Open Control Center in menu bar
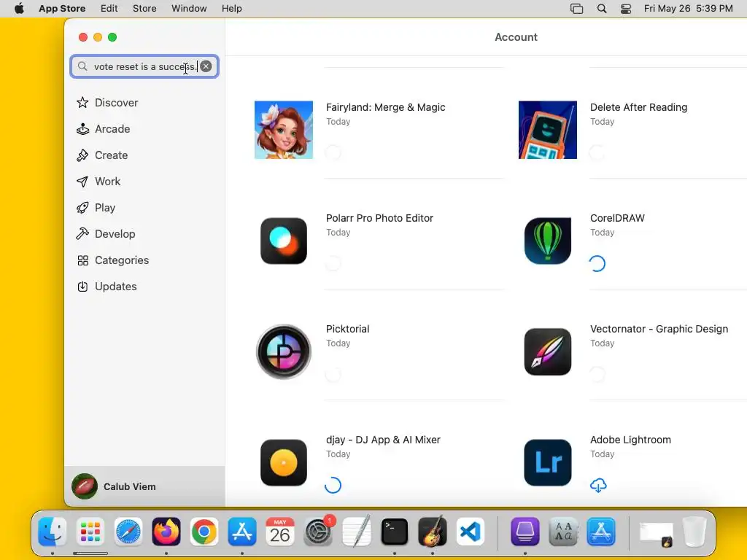 pos(625,9)
